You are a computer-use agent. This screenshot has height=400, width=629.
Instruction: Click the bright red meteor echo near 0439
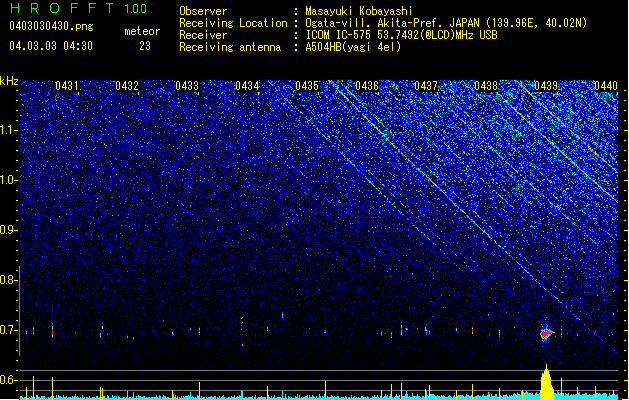click(546, 333)
